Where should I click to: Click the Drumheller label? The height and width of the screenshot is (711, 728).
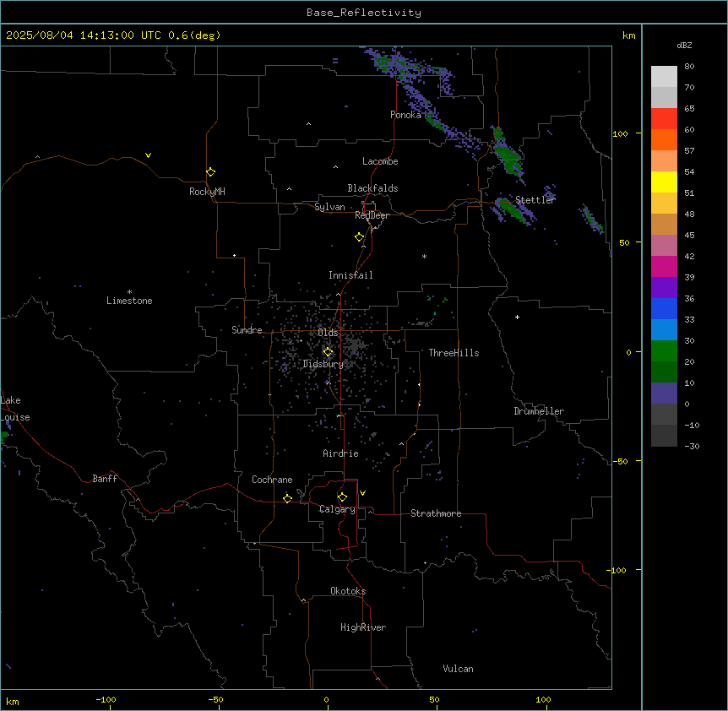(539, 411)
